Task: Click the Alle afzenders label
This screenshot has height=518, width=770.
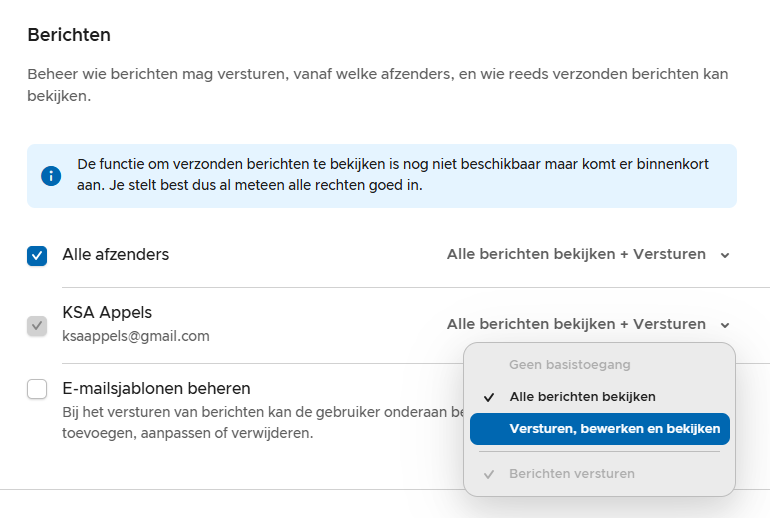Action: (x=116, y=255)
